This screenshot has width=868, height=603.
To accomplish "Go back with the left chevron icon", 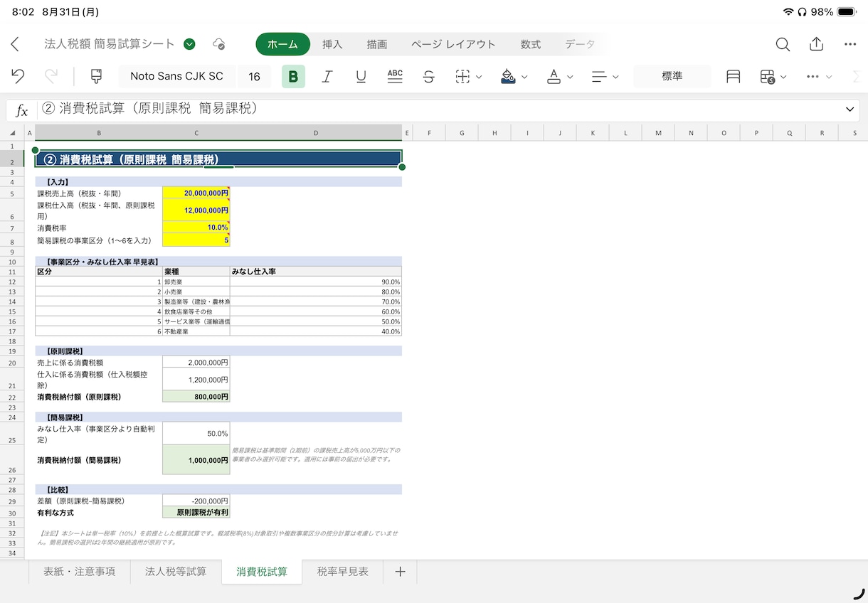I will 15,44.
